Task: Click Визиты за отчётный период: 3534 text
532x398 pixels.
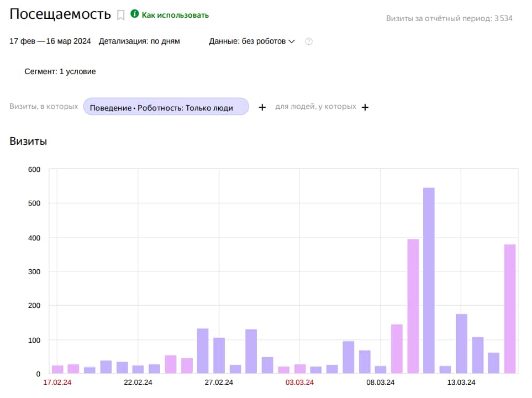Action: tap(449, 18)
